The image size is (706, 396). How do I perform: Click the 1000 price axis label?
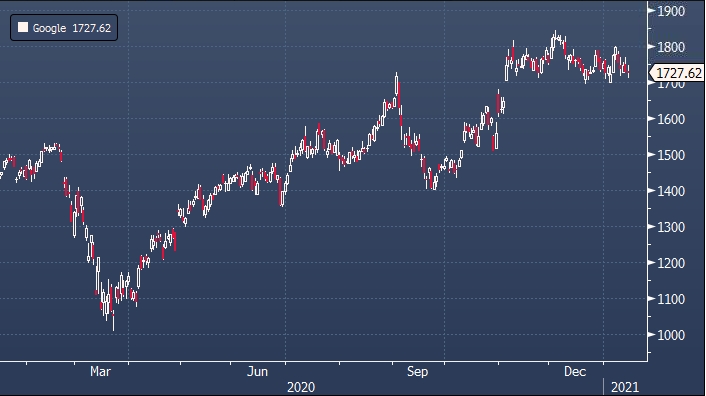pyautogui.click(x=671, y=335)
